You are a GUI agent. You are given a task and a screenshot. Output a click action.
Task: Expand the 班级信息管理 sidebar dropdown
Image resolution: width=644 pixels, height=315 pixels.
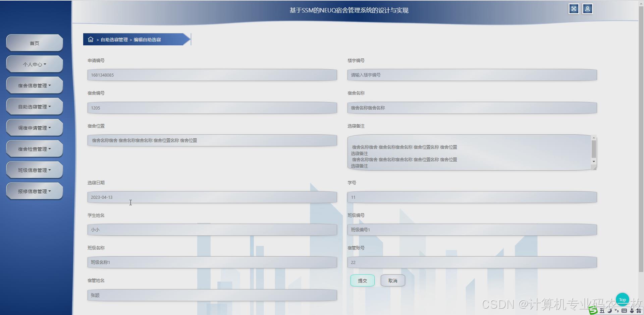[x=34, y=170]
